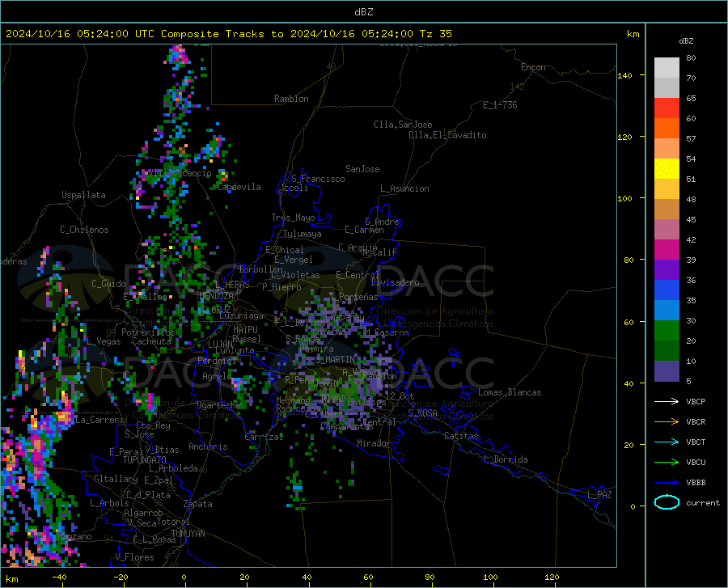Click the orange VBCR arrow legend icon

click(667, 421)
